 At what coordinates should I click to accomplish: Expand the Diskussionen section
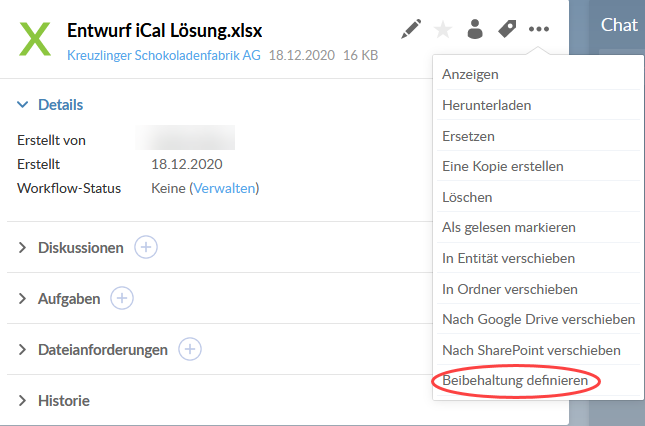click(x=22, y=248)
